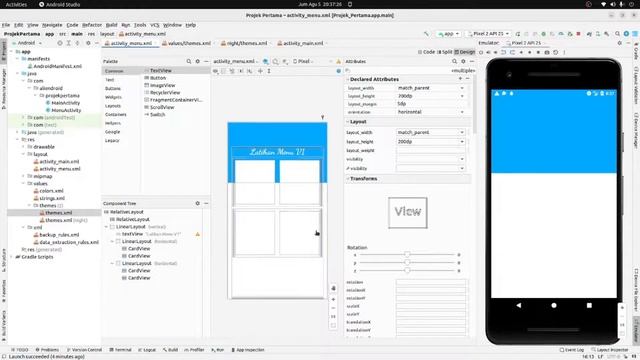640x360 pixels.
Task: Click the green Debug app bug icon
Action: (x=543, y=34)
